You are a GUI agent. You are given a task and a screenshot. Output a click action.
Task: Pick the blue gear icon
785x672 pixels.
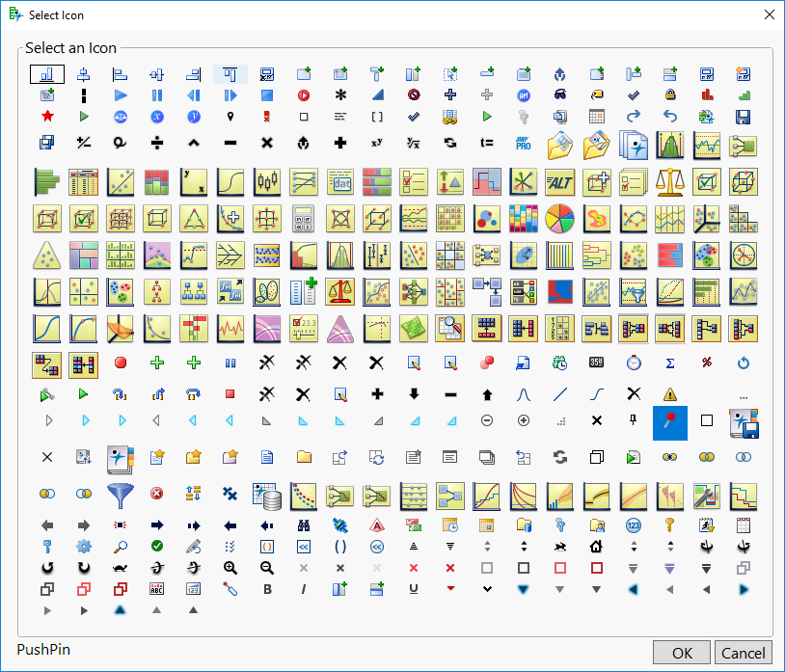coord(84,547)
